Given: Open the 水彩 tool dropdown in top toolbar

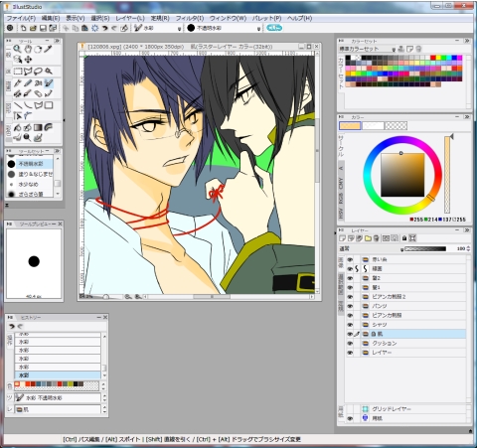Looking at the screenshot, I should [x=179, y=29].
